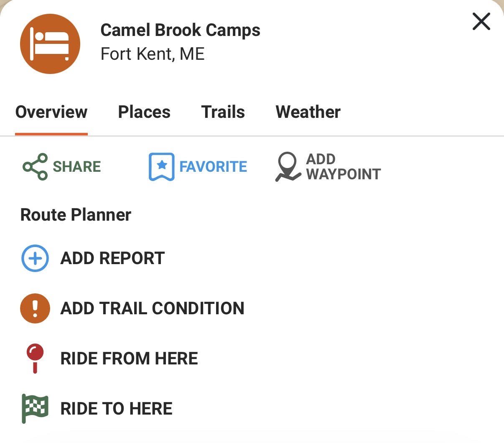Click the Add Waypoint pin icon
This screenshot has height=443, width=504.
point(287,166)
